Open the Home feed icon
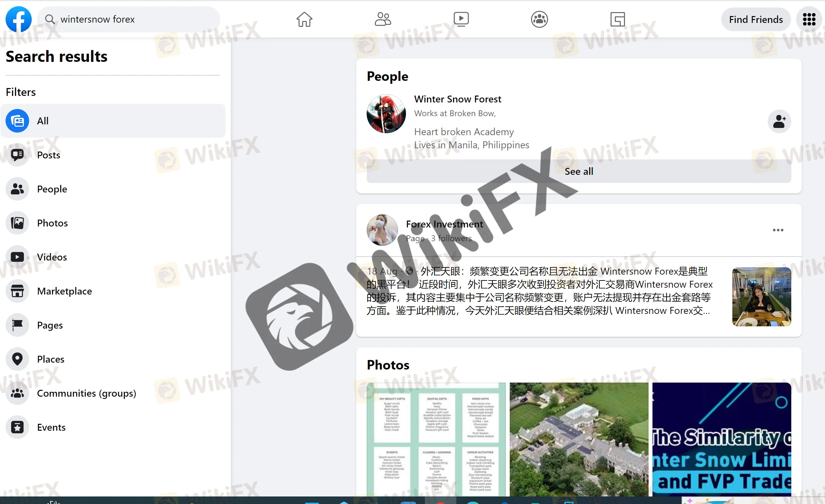Image resolution: width=825 pixels, height=504 pixels. [x=304, y=19]
